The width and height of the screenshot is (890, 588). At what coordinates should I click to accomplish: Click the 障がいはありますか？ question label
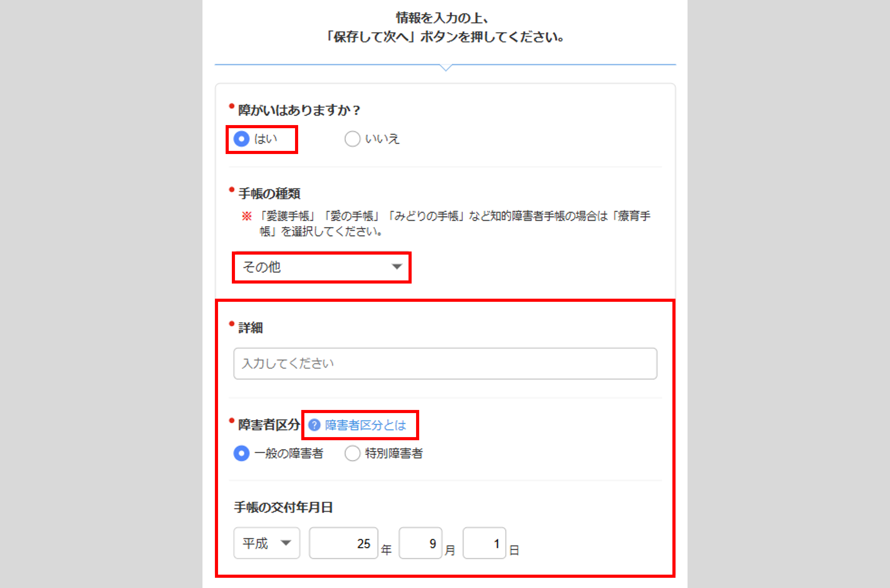[299, 110]
